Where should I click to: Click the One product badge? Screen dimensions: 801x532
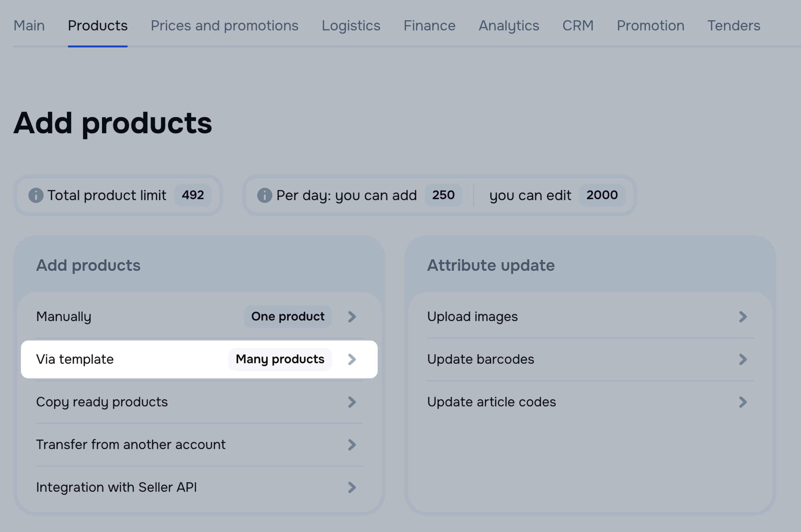(x=288, y=316)
